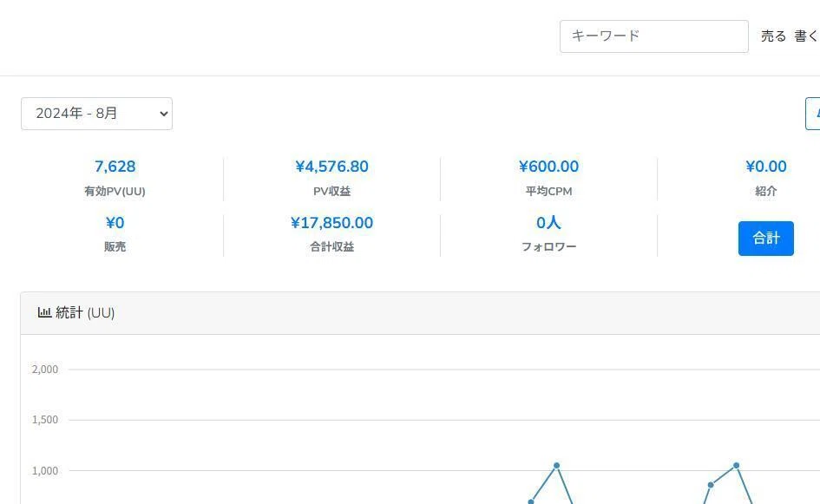Click the outlined button at top right edge
Viewport: 820px width, 504px height.
click(813, 114)
